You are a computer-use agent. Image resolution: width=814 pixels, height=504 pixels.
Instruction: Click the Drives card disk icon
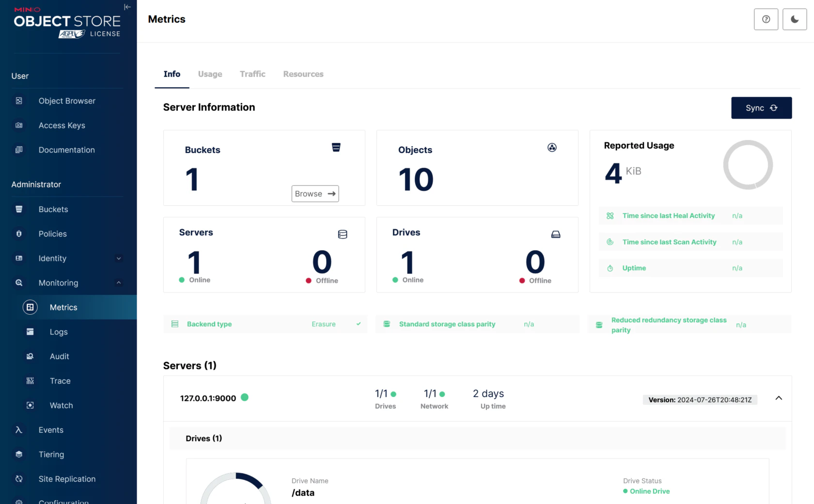coord(556,234)
